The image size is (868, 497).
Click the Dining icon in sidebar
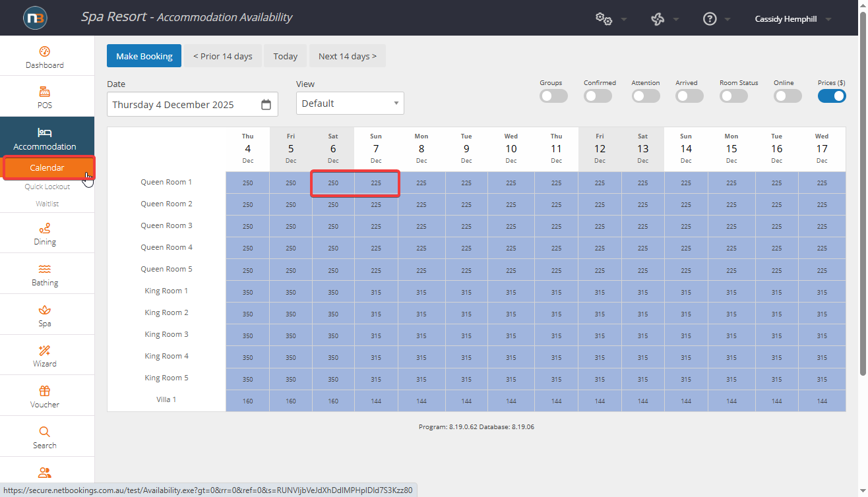pyautogui.click(x=45, y=229)
